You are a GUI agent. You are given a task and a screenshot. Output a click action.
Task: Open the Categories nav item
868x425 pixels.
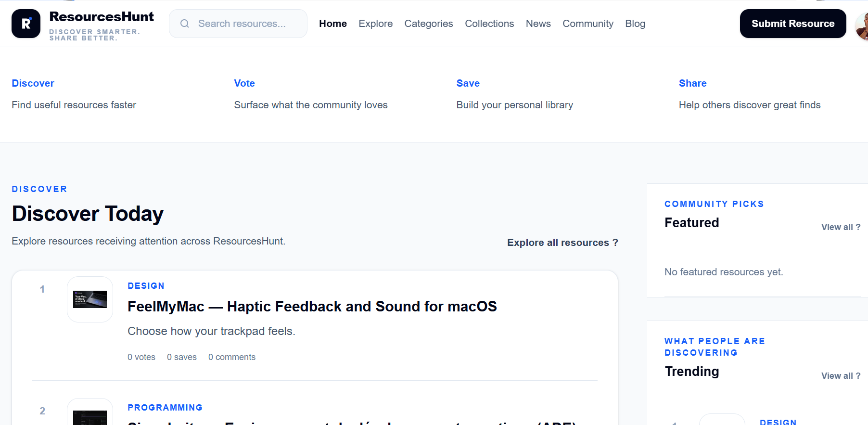click(x=429, y=24)
